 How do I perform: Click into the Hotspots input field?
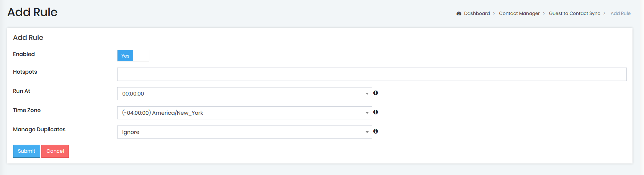[x=372, y=74]
